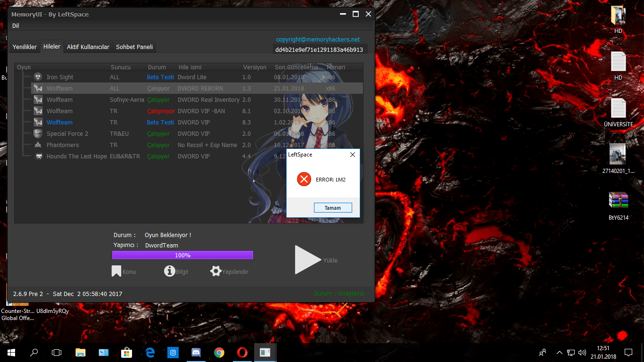Image resolution: width=644 pixels, height=362 pixels.
Task: Sort by the Sunucu column header
Action: (x=121, y=67)
